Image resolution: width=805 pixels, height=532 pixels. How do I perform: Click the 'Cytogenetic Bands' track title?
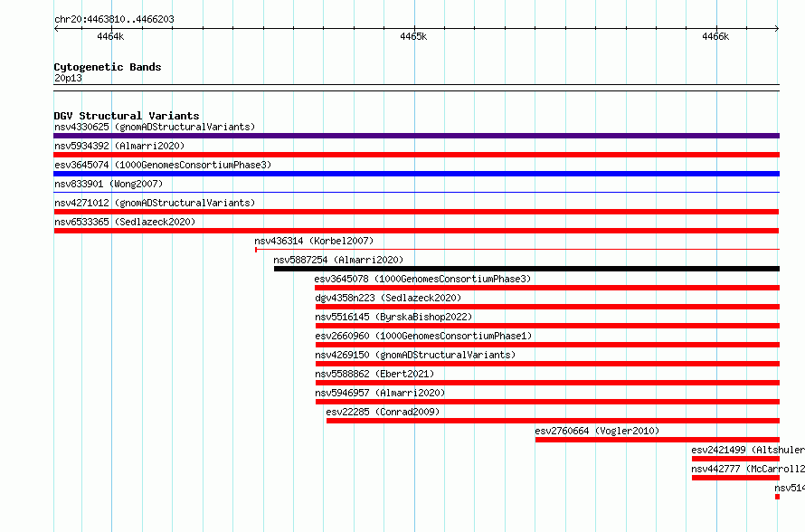pyautogui.click(x=108, y=67)
